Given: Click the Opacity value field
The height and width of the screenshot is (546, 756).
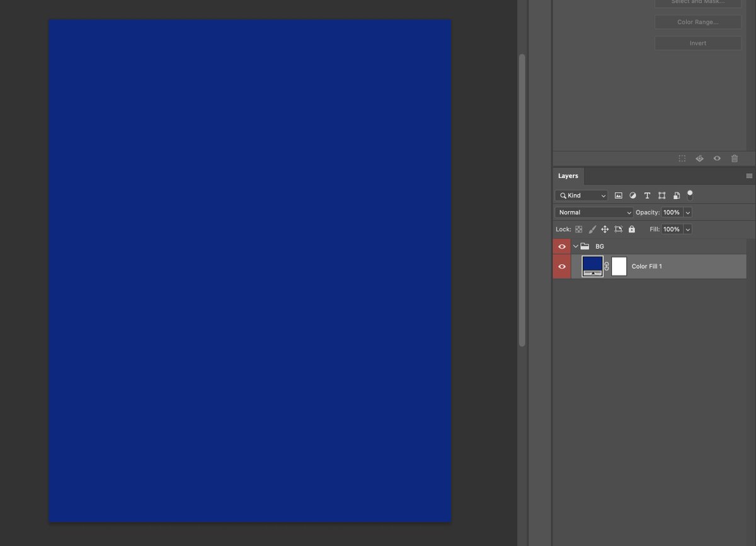Looking at the screenshot, I should click(x=672, y=212).
